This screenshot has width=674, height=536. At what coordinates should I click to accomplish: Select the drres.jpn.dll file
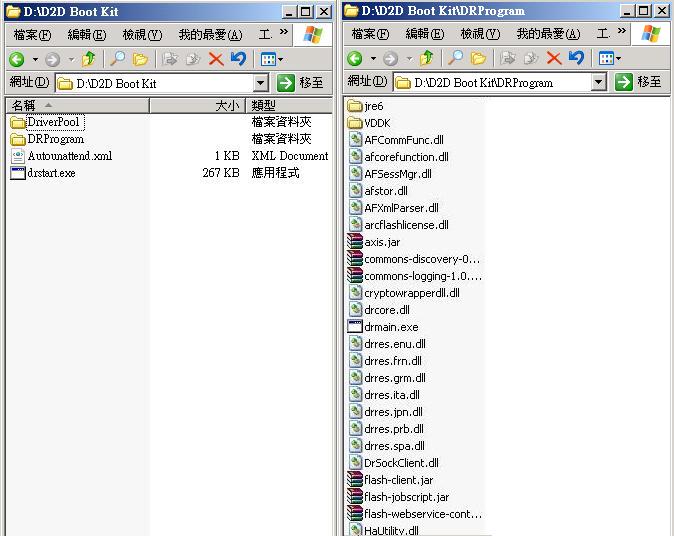(385, 412)
